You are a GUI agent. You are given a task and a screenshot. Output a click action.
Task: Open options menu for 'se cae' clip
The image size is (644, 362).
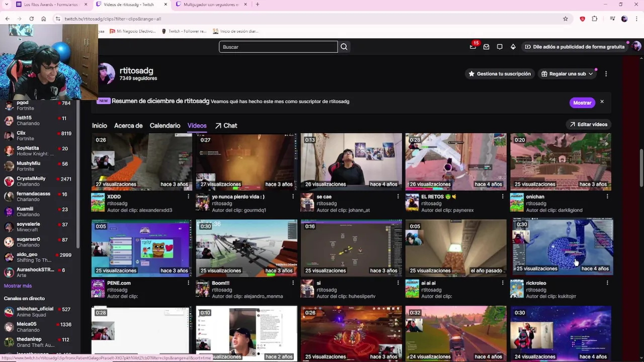[x=397, y=197]
